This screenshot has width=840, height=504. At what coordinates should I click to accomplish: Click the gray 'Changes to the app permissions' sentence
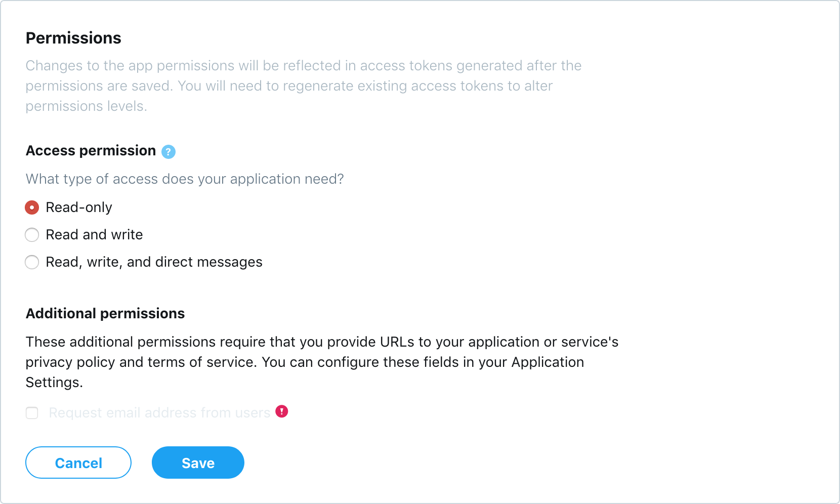[x=304, y=76]
